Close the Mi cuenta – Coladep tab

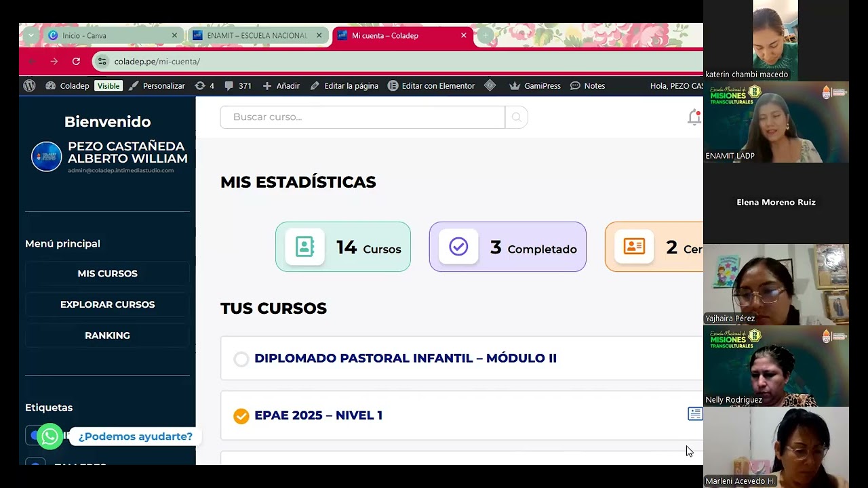(464, 35)
